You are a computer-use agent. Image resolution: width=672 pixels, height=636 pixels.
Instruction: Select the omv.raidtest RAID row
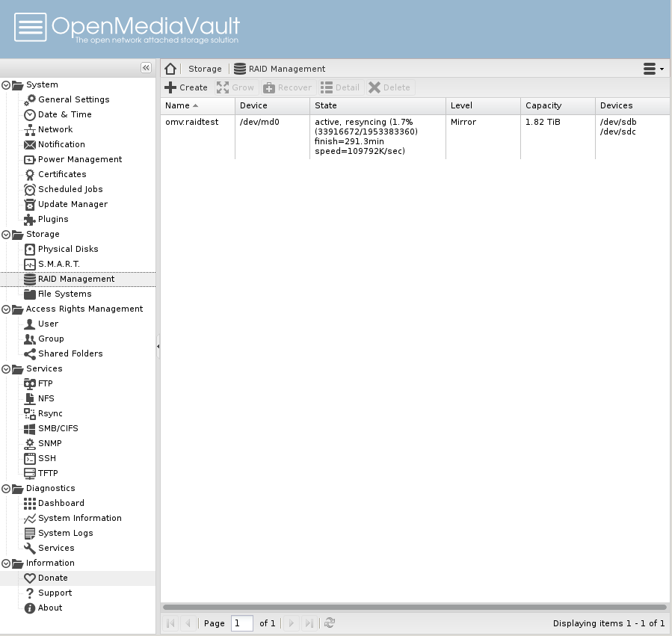192,122
